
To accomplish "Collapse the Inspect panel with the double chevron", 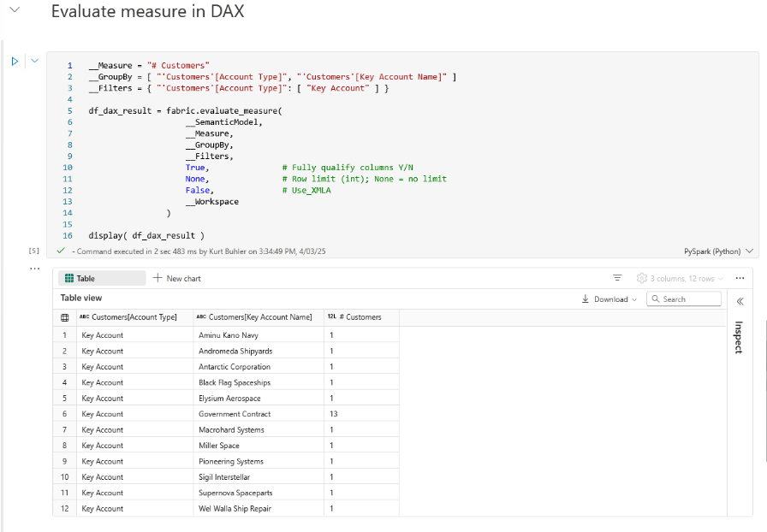I will [x=740, y=301].
